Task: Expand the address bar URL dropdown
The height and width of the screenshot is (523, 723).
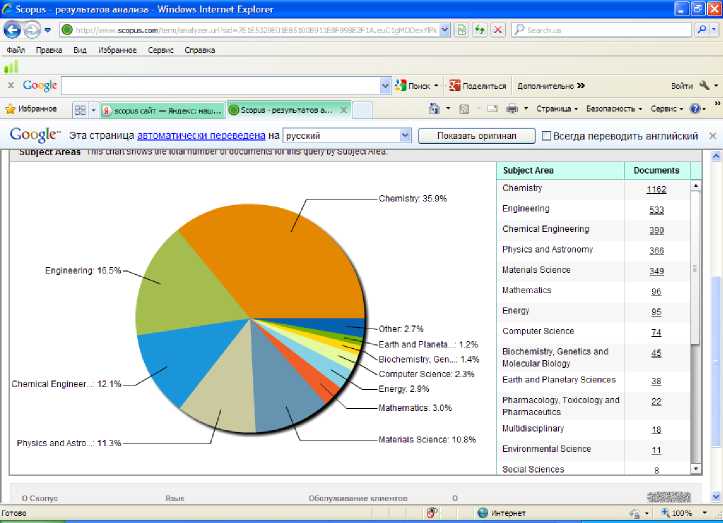Action: pyautogui.click(x=444, y=30)
